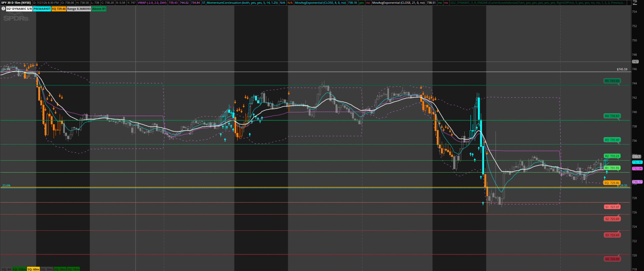Click the orange EQ 729.46 level bubble
644x271 pixels.
pyautogui.click(x=612, y=183)
